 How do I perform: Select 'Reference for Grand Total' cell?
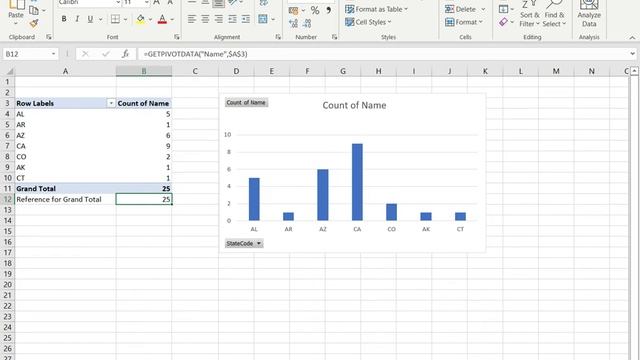pyautogui.click(x=65, y=199)
